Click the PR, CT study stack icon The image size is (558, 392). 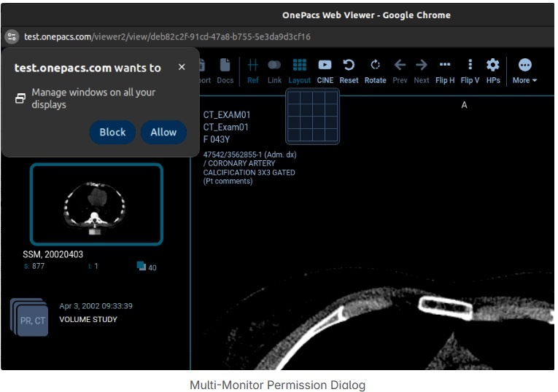pos(29,317)
